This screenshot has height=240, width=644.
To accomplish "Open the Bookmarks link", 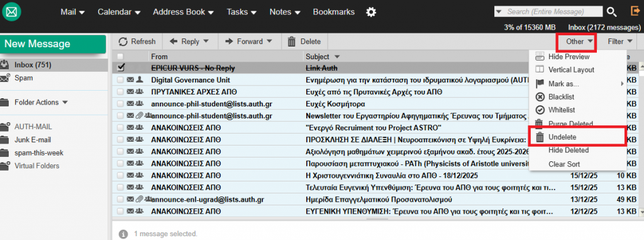I will click(333, 12).
